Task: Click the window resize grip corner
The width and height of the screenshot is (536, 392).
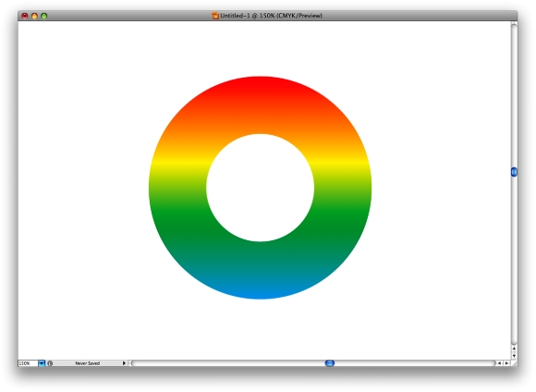Action: pos(515,363)
